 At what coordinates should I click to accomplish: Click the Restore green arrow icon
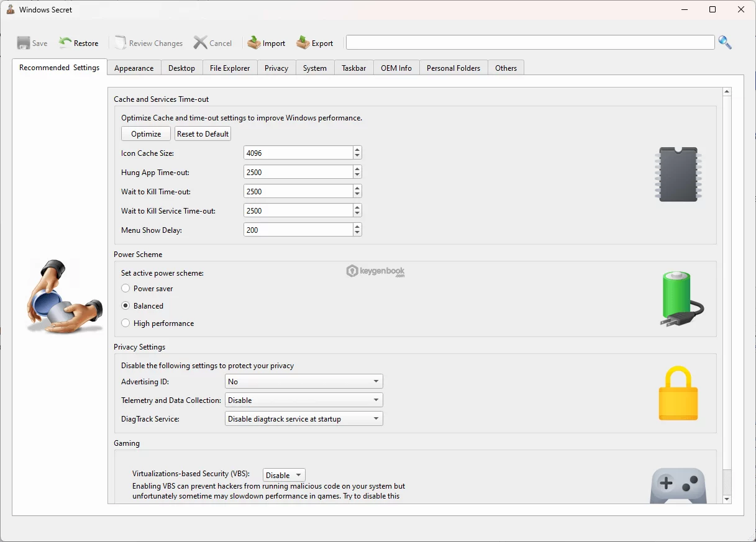tap(65, 43)
